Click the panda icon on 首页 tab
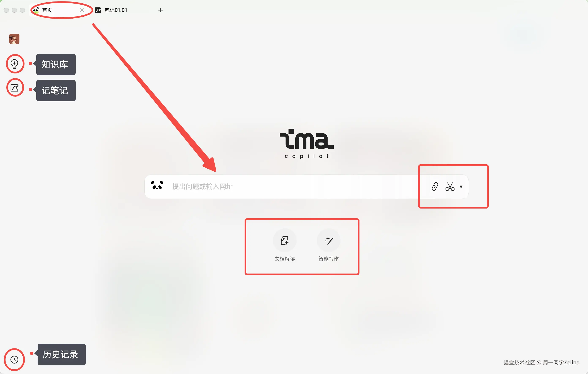This screenshot has width=588, height=374. tap(36, 10)
